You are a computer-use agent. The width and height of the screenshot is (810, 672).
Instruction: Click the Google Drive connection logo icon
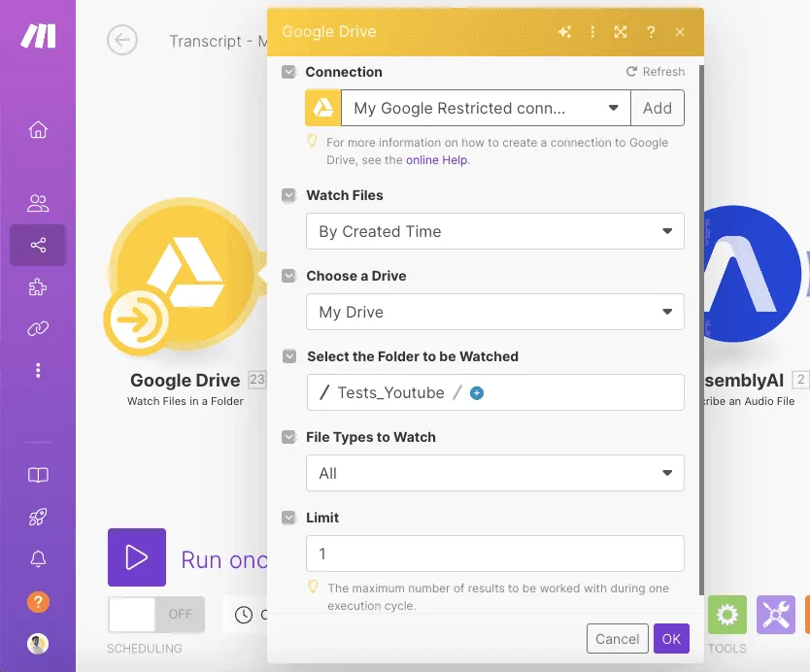pos(322,108)
